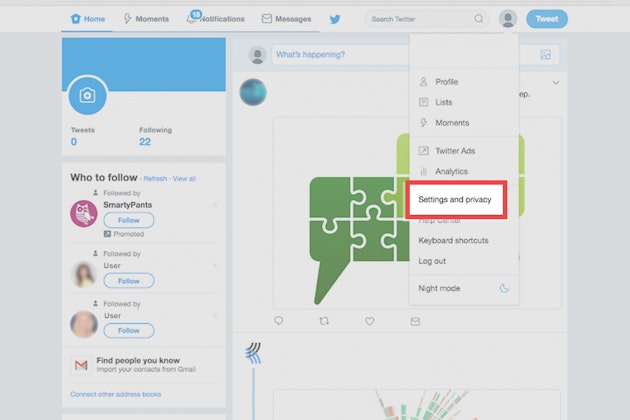630x420 pixels.
Task: Click the Gmail icon
Action: (x=81, y=365)
